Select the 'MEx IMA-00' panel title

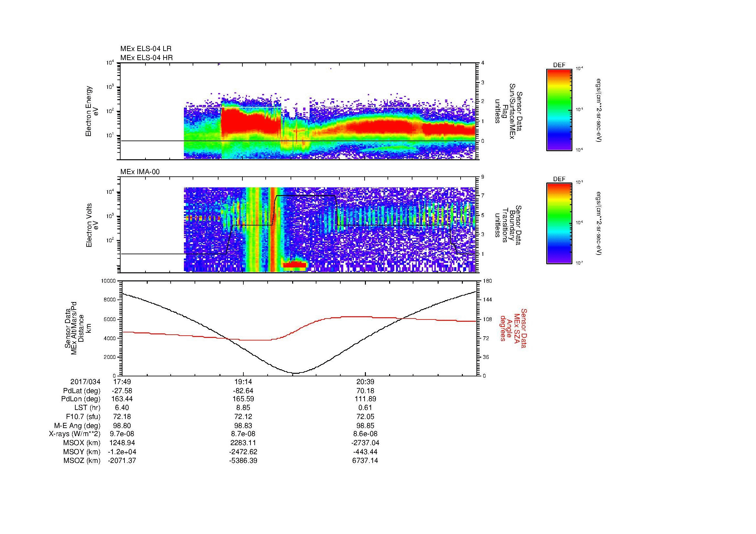coord(140,172)
